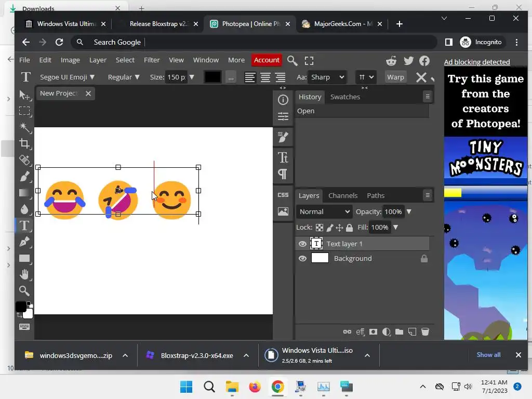Create a new layer folder
Viewport: 532px width, 399px height.
click(400, 331)
